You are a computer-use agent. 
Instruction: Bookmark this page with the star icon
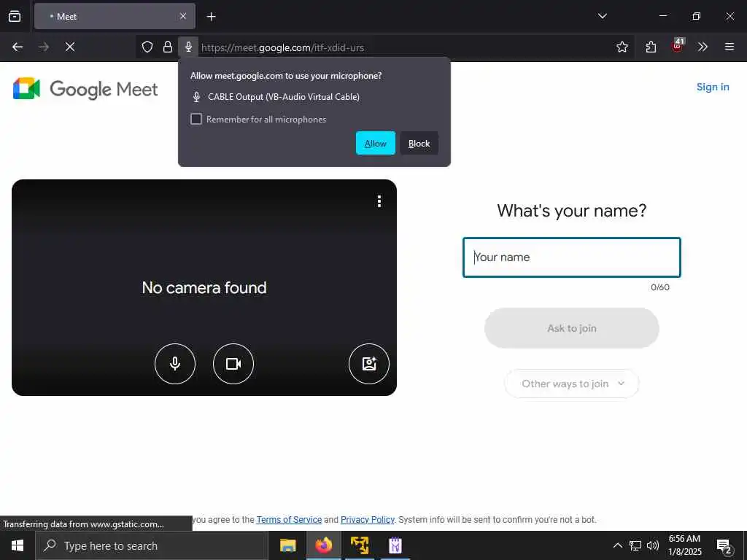pyautogui.click(x=622, y=47)
